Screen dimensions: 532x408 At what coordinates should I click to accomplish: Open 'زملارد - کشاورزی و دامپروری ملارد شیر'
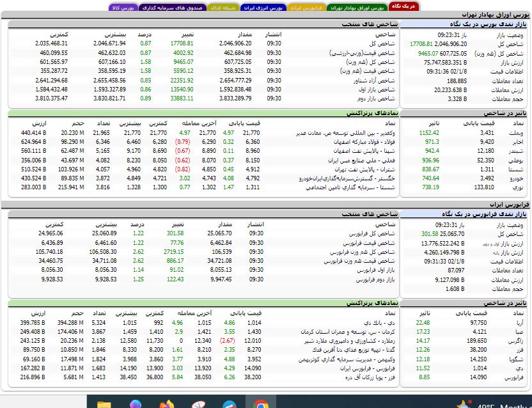pos(350,341)
